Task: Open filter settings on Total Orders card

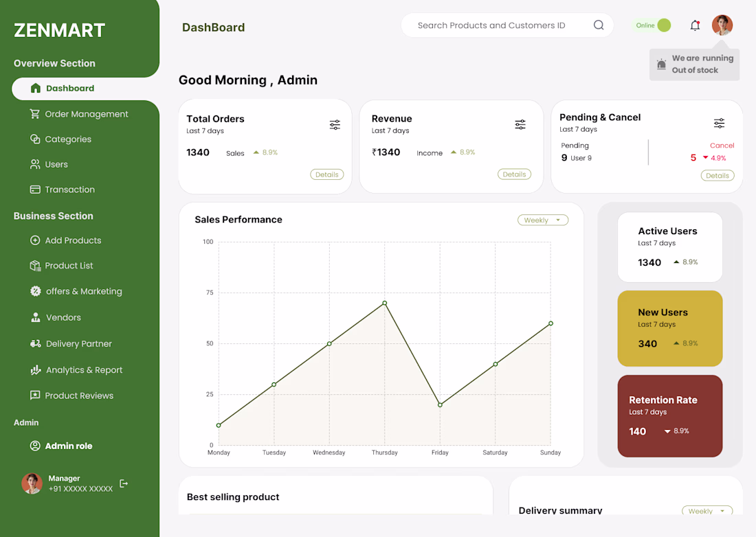Action: click(335, 125)
